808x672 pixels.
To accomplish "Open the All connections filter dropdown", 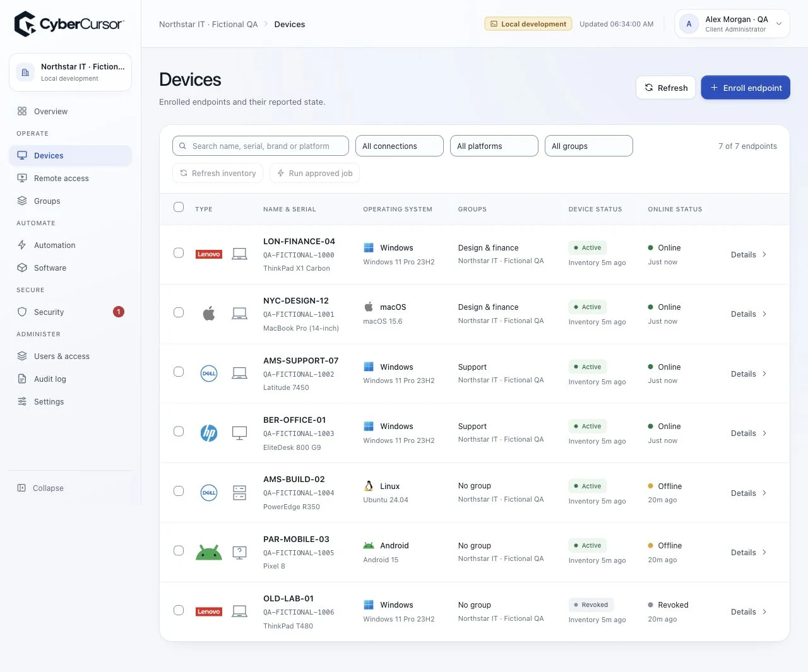I will (x=400, y=146).
